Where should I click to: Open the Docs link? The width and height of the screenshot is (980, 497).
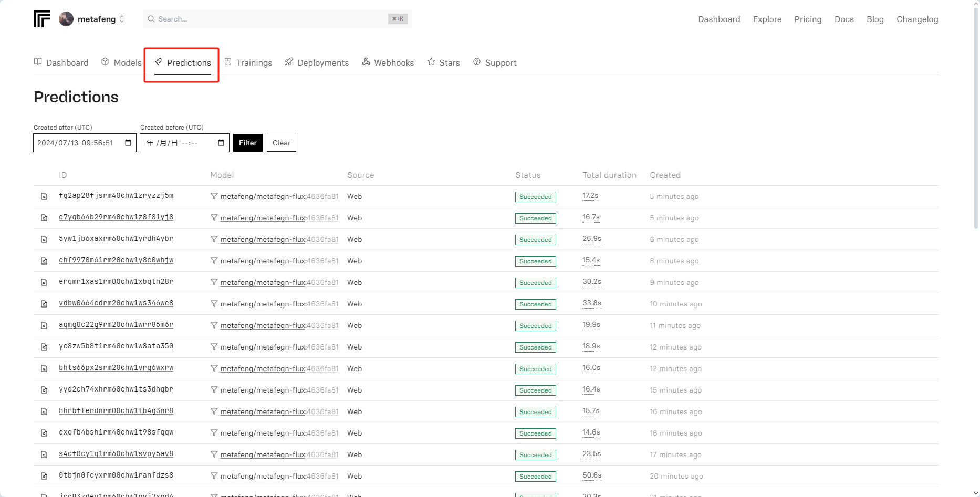(844, 19)
